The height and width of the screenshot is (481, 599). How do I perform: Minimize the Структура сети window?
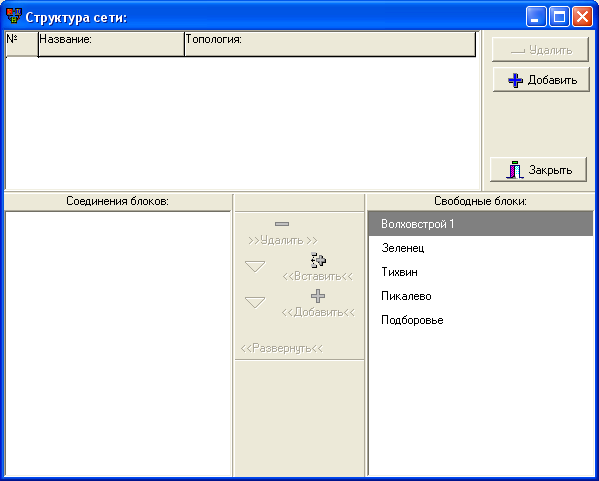[536, 17]
